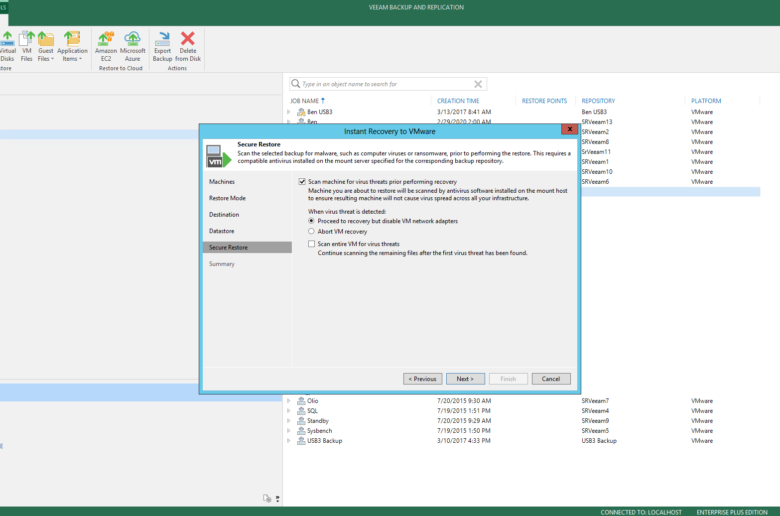Click the SRVeeam10 repository cell

[x=597, y=172]
